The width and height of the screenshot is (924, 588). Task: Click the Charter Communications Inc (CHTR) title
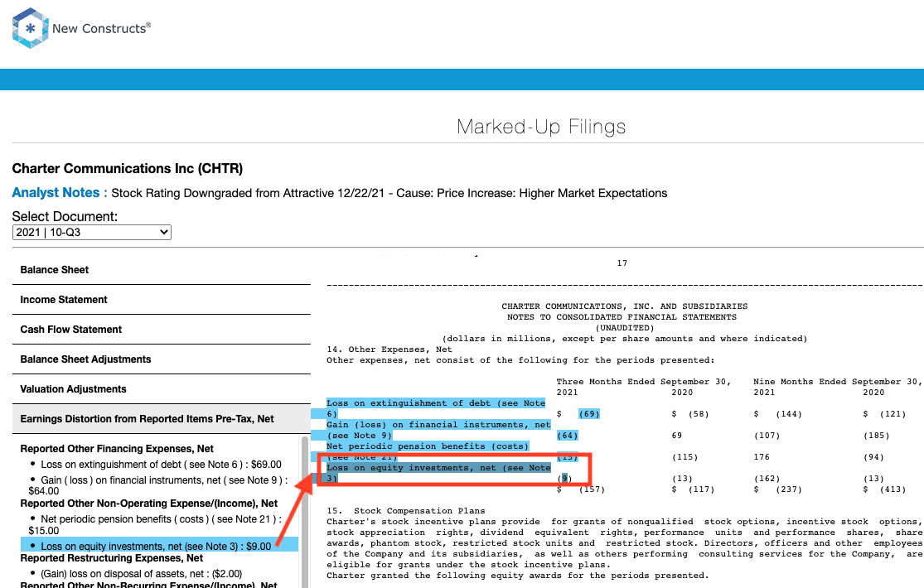point(128,168)
